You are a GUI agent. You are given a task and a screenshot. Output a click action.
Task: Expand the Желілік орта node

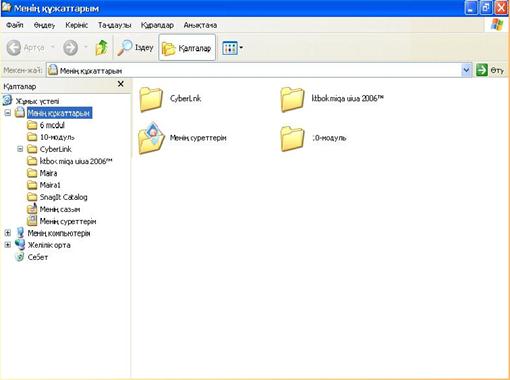8,245
